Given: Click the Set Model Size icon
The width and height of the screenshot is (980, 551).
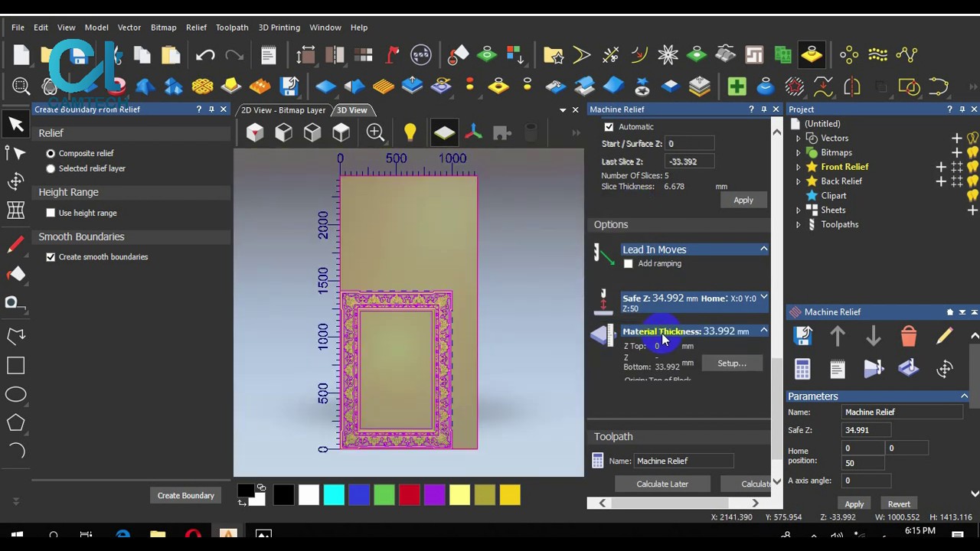Looking at the screenshot, I should point(305,54).
